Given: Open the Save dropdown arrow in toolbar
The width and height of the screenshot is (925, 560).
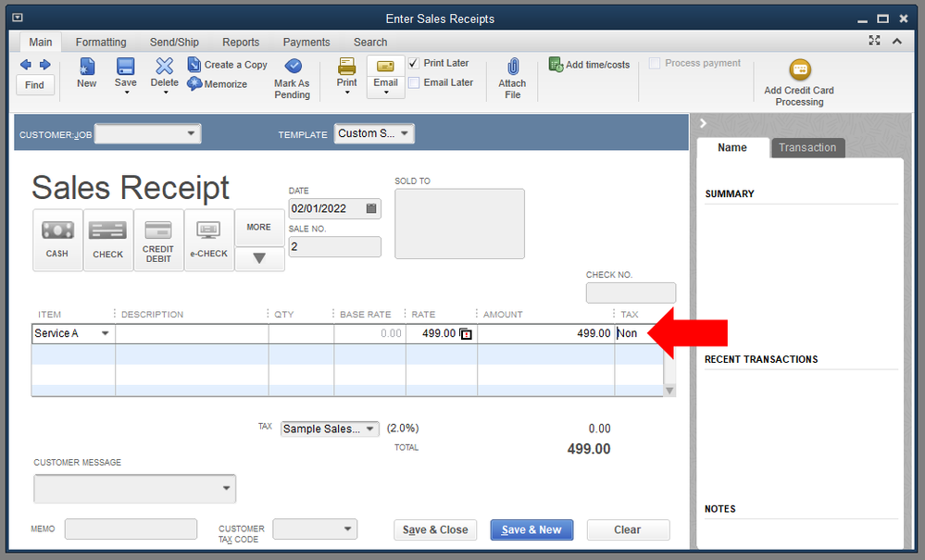Looking at the screenshot, I should click(x=126, y=93).
